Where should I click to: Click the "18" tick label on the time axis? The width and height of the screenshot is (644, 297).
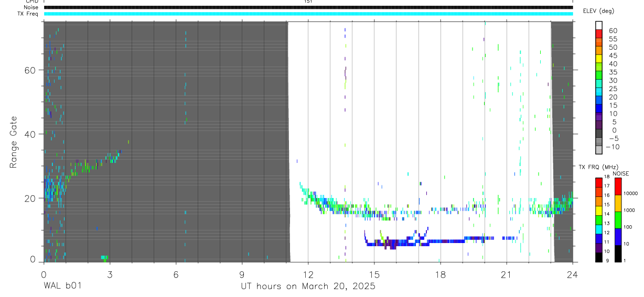click(441, 274)
